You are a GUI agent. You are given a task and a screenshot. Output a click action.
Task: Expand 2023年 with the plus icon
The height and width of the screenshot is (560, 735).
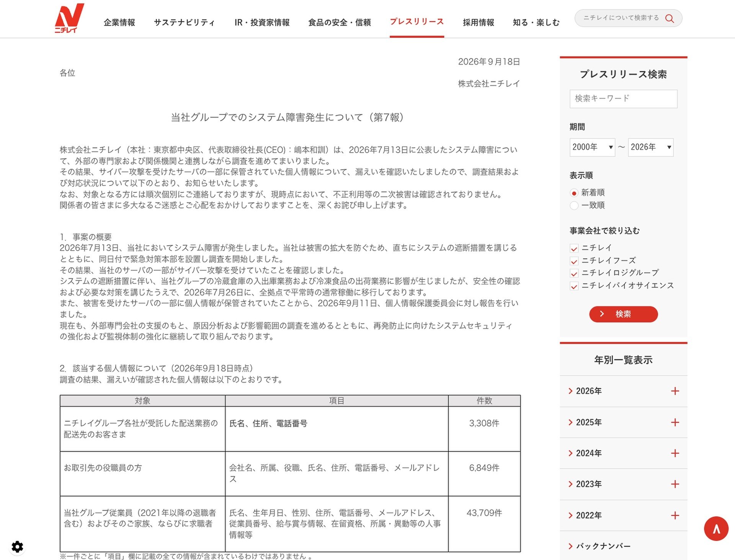pos(675,484)
